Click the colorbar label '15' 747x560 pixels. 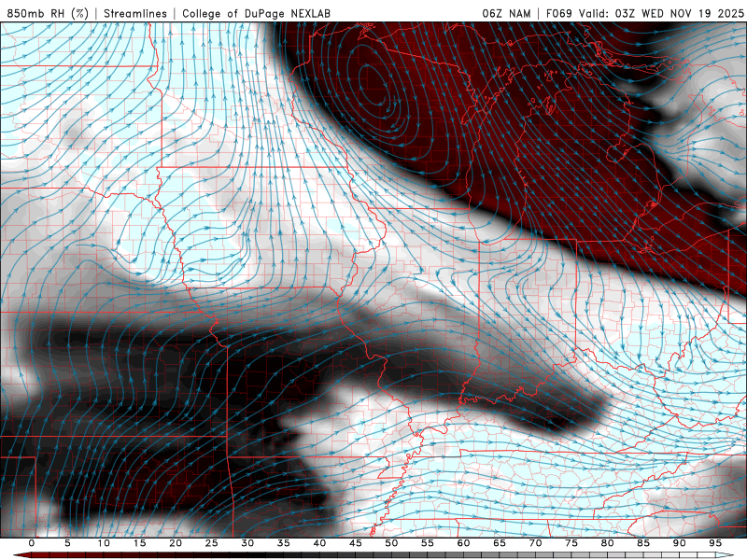pyautogui.click(x=139, y=543)
